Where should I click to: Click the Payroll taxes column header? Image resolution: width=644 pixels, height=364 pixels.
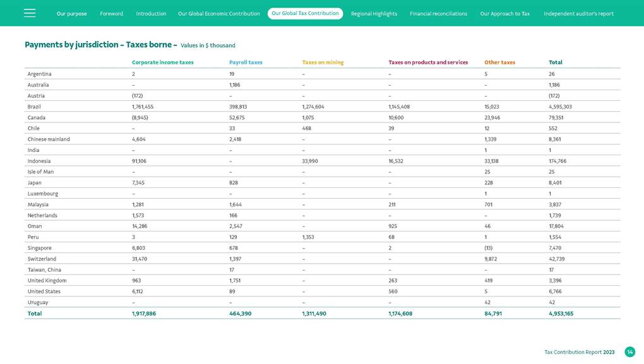coord(246,62)
